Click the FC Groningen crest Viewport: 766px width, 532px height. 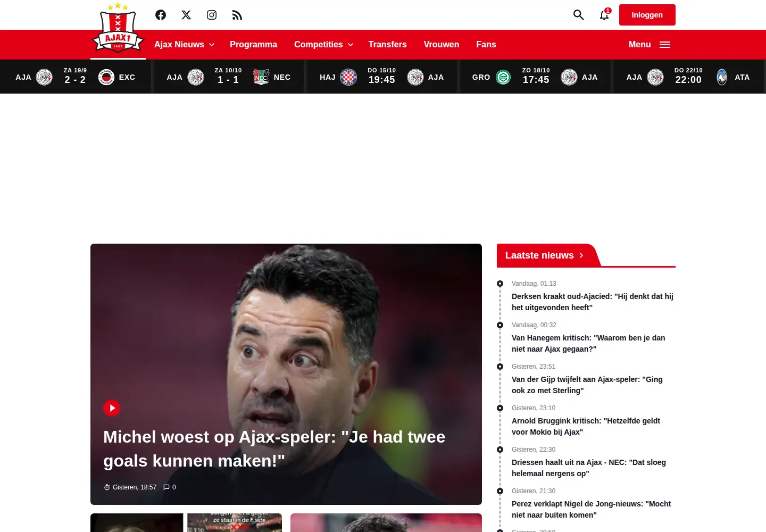503,77
